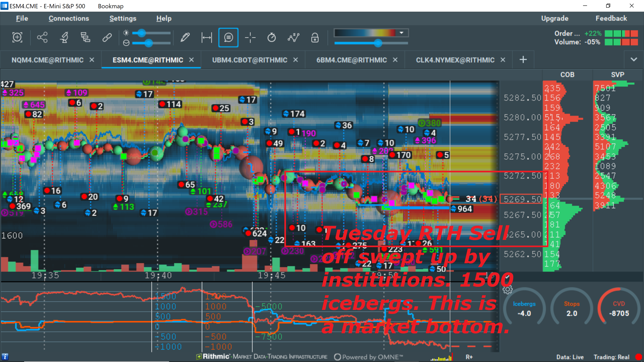Click the volume dot size icon below brightness
Screen dimensions: 644x362
coord(126,43)
